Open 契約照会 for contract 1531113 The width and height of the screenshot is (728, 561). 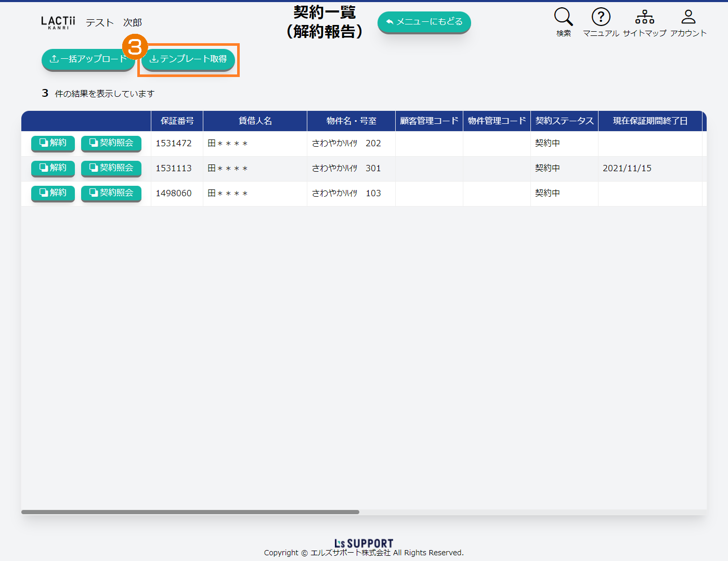pyautogui.click(x=111, y=168)
